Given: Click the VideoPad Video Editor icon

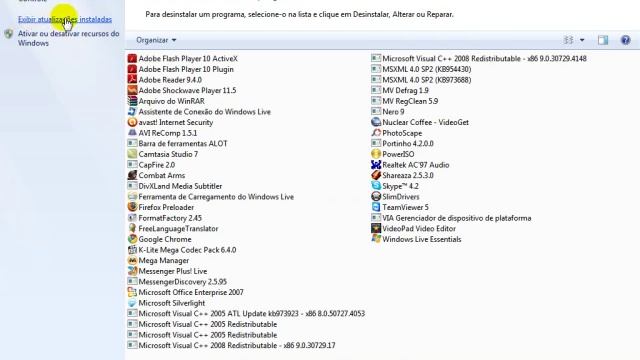Looking at the screenshot, I should tap(376, 228).
